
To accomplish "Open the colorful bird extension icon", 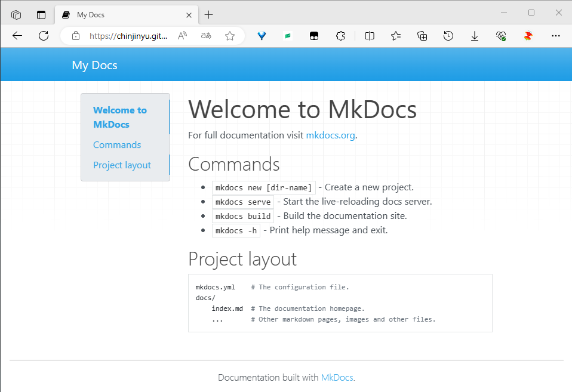I will (528, 36).
